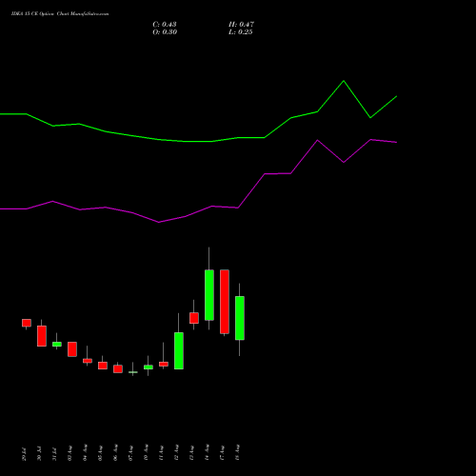Select the red candle for 13 Aug
This screenshot has width=476, height=476.
[194, 318]
